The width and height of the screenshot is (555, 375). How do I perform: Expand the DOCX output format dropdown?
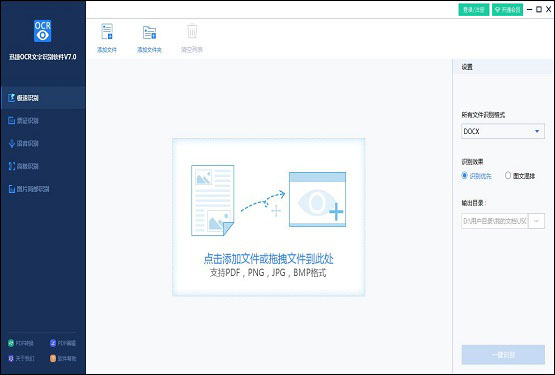coord(503,131)
